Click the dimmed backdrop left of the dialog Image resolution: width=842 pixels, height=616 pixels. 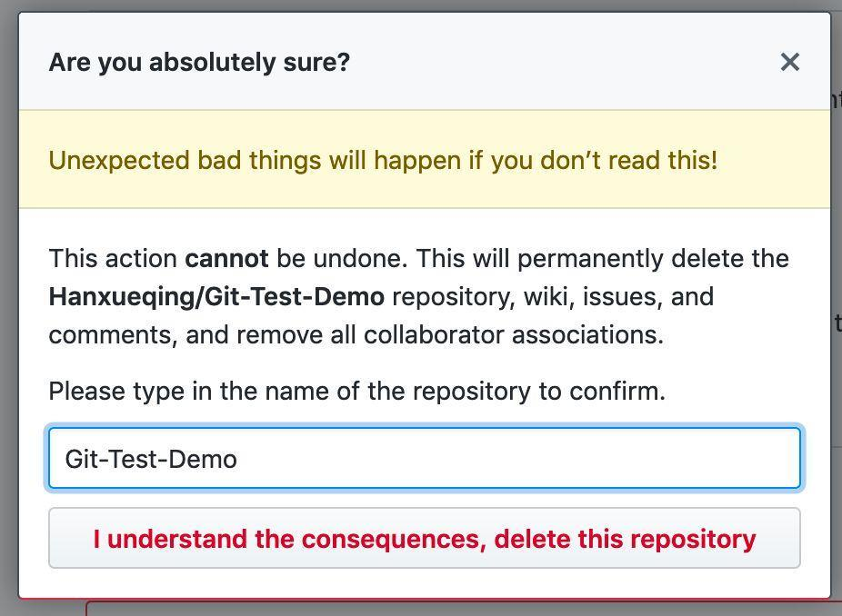pyautogui.click(x=8, y=308)
